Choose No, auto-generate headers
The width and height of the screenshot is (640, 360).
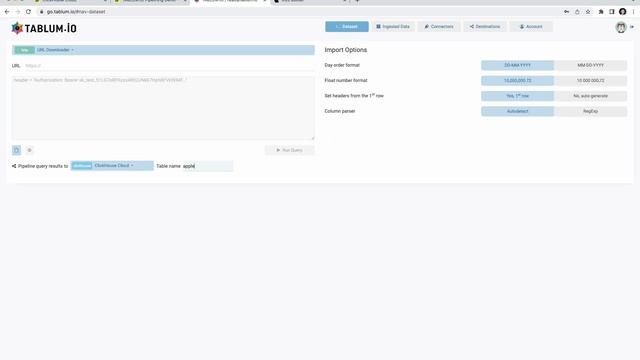591,96
